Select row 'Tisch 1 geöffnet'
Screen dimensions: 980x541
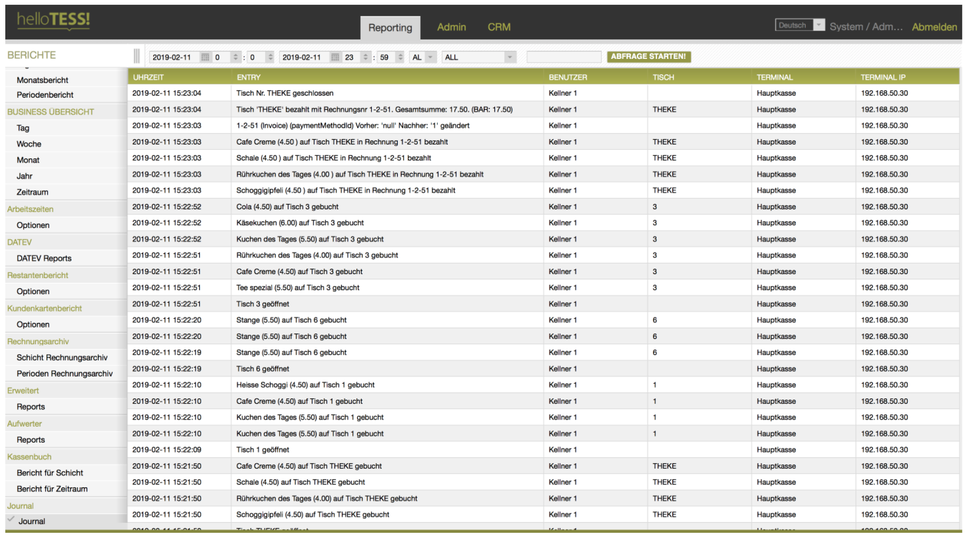[543, 450]
